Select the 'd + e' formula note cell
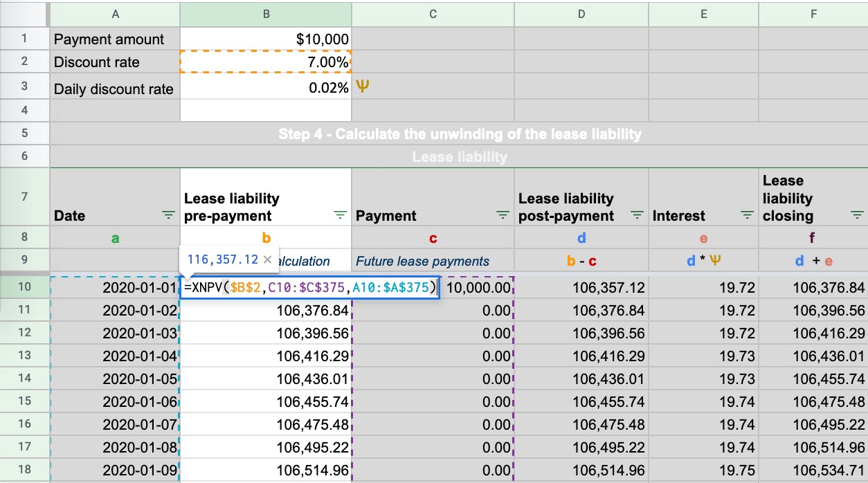 pos(813,261)
